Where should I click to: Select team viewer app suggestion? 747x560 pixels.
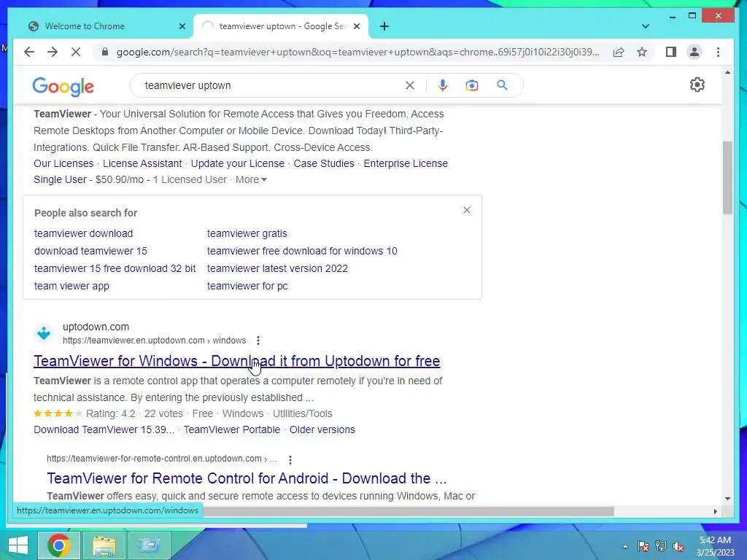coord(71,286)
